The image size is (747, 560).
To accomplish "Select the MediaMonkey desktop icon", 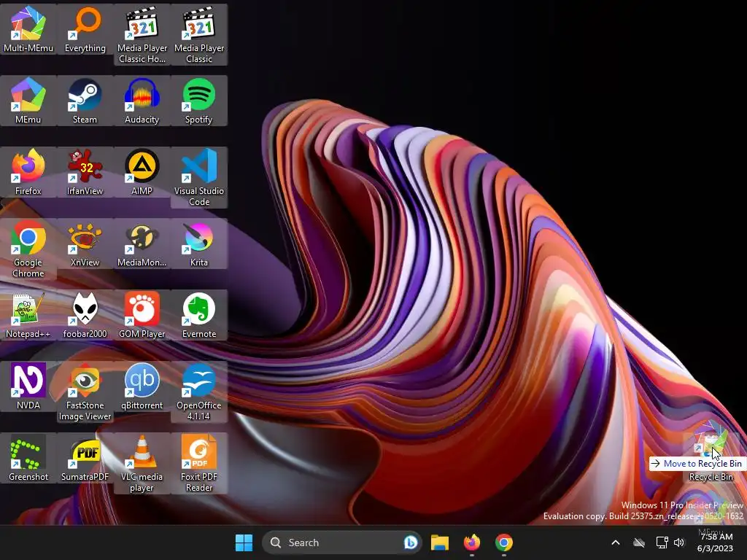I will pyautogui.click(x=142, y=244).
